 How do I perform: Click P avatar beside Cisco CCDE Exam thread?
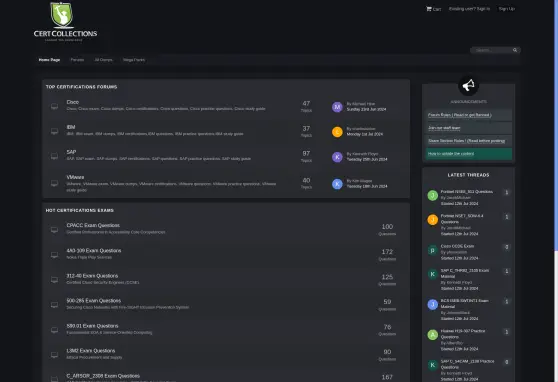(432, 250)
